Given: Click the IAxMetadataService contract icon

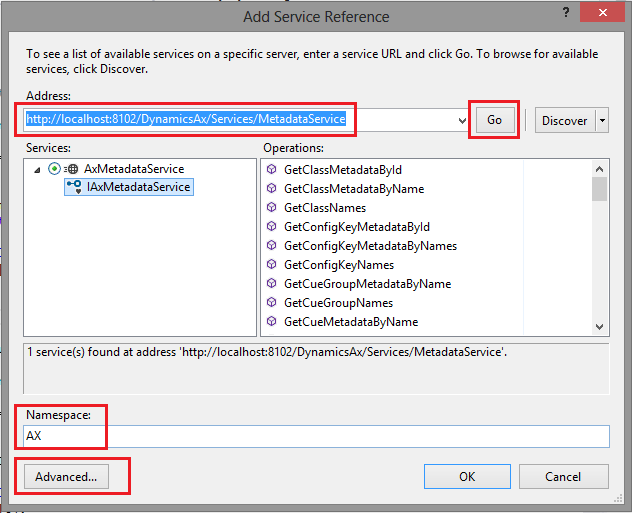Looking at the screenshot, I should (74, 187).
